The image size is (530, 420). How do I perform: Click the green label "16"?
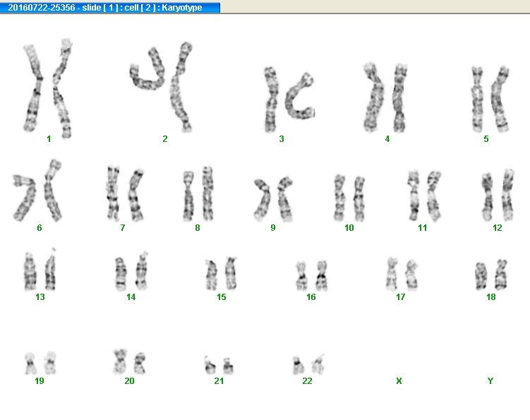point(311,297)
